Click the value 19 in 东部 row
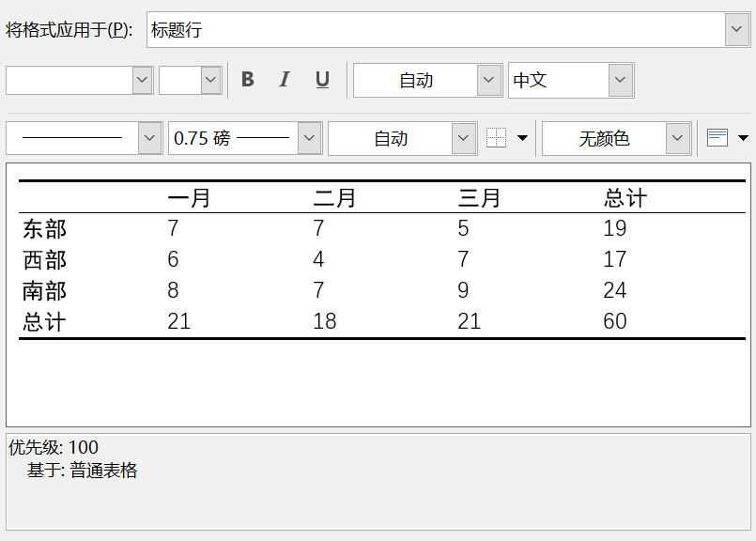Image resolution: width=756 pixels, height=541 pixels. (x=615, y=228)
